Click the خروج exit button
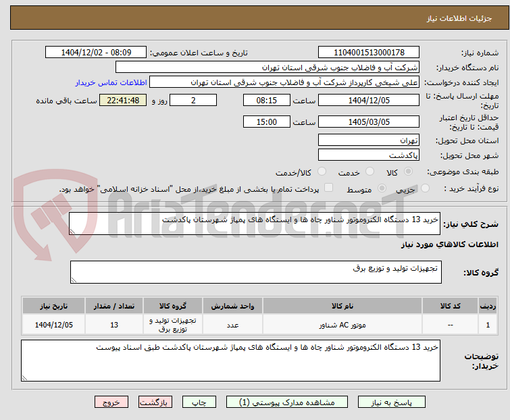The image size is (510, 420). click(111, 402)
